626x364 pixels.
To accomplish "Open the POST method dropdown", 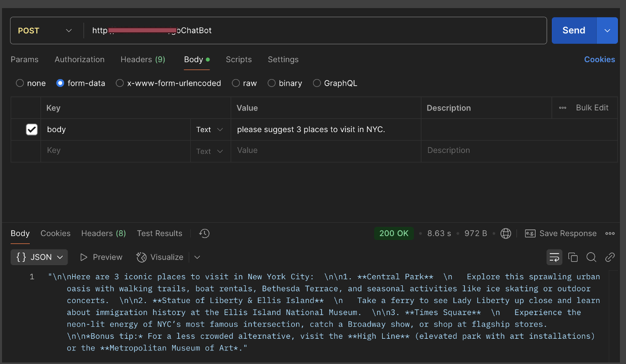I will 45,31.
